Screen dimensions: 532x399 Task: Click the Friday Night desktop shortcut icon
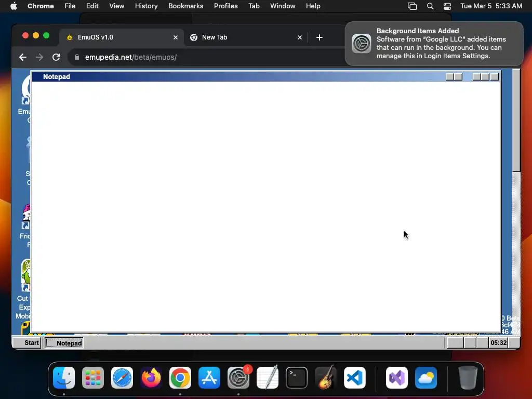(26, 217)
